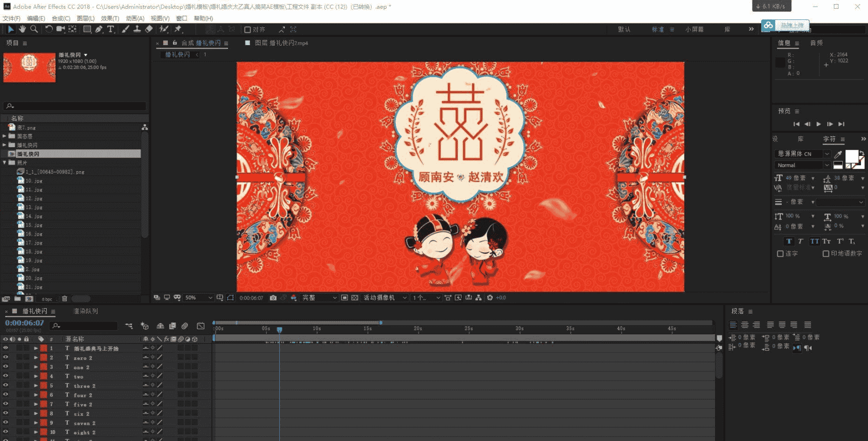The width and height of the screenshot is (868, 441).
Task: Pick a color with the Character eyedropper
Action: tap(838, 154)
